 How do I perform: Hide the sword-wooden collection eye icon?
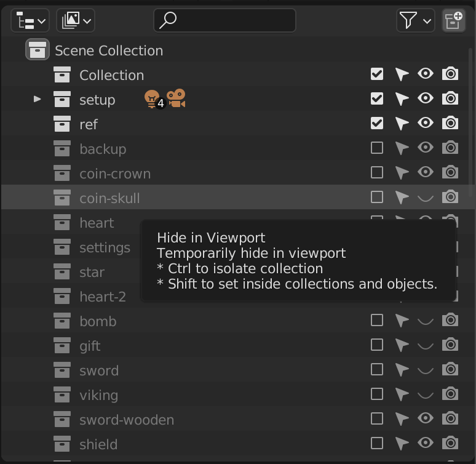tap(426, 418)
